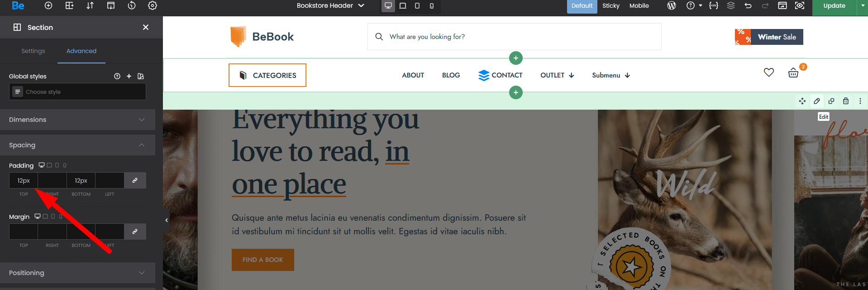Open the Choose style dropdown field

point(77,92)
